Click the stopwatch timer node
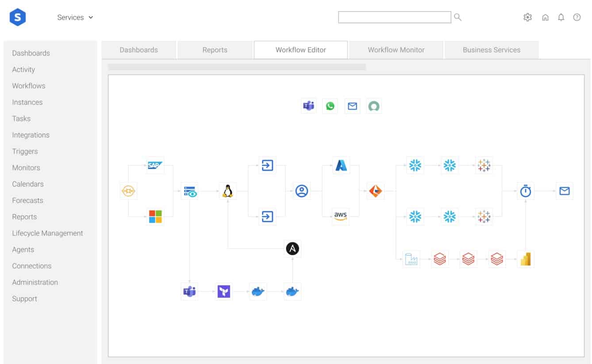592x364 pixels. point(525,191)
